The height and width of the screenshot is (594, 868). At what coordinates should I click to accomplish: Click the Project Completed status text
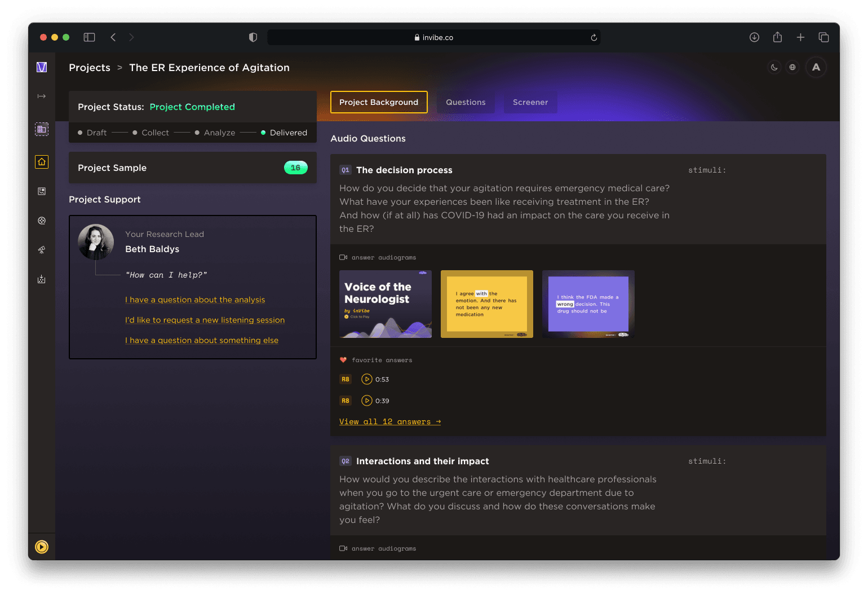click(192, 107)
